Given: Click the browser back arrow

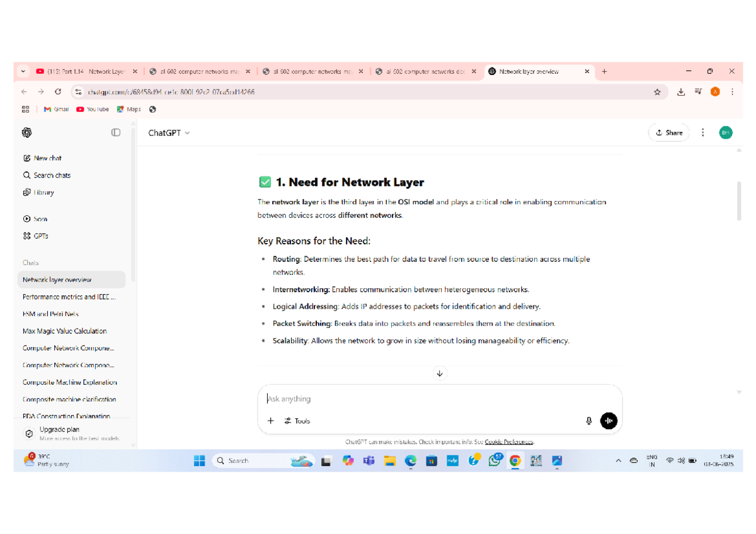Looking at the screenshot, I should (24, 92).
